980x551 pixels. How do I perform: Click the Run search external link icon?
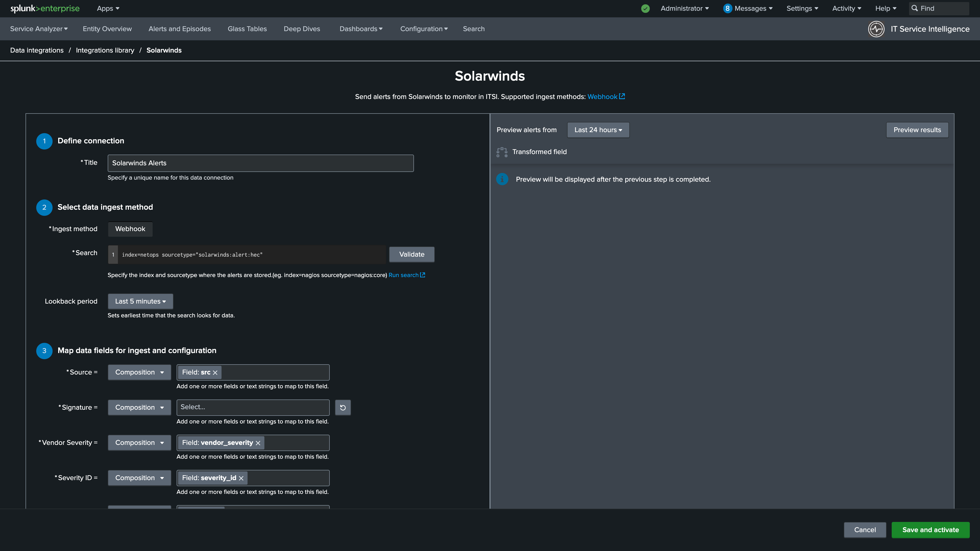pyautogui.click(x=423, y=275)
